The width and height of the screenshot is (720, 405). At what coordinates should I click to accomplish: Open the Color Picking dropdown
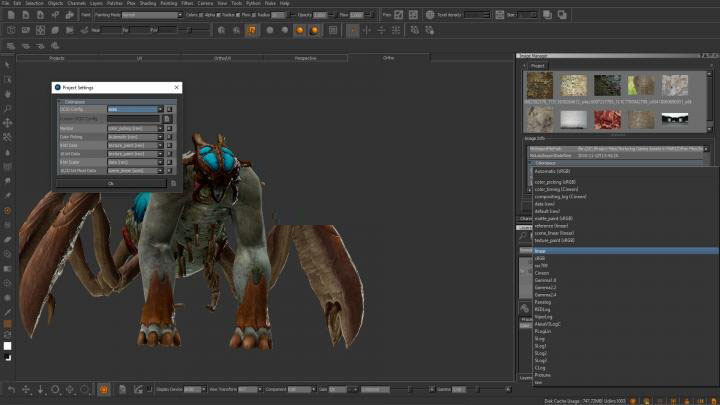135,137
